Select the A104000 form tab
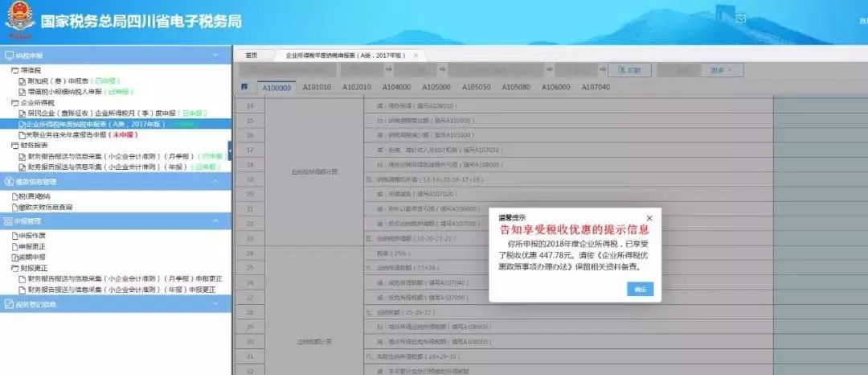 (x=396, y=87)
